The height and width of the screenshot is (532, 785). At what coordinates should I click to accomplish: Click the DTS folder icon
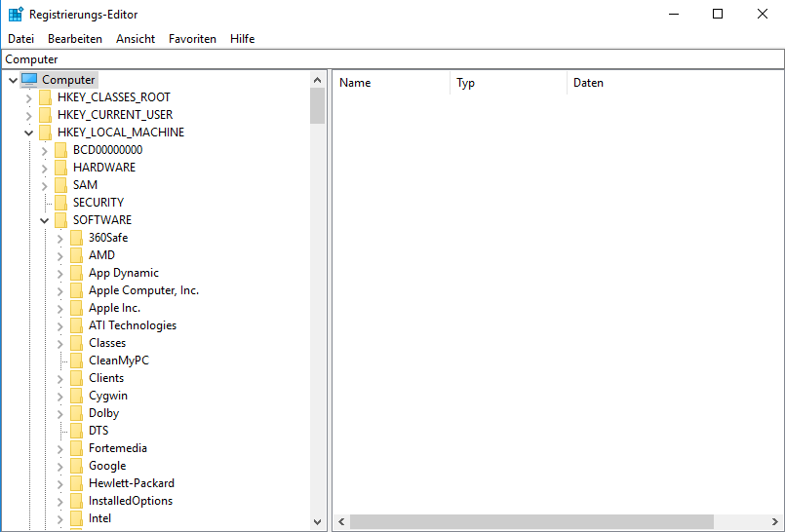[76, 430]
